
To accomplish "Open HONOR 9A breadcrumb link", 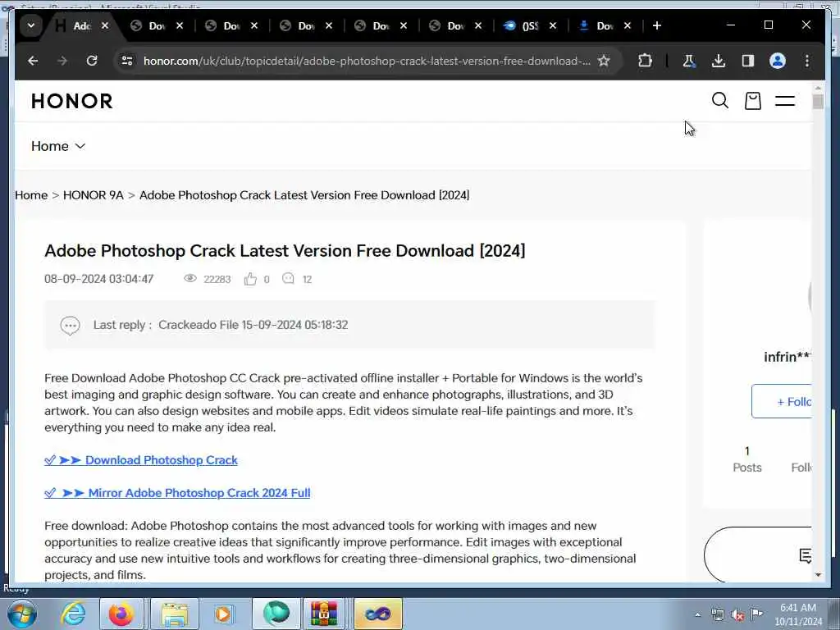I will coord(94,195).
